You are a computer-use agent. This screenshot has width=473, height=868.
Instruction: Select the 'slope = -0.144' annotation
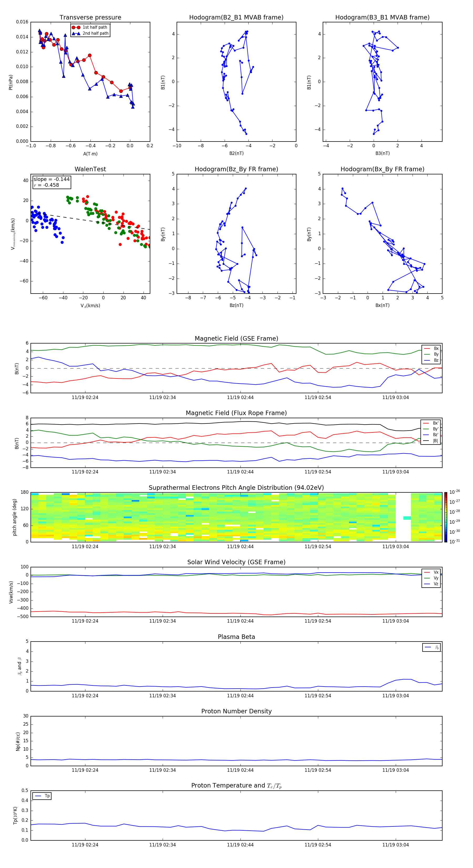pos(52,179)
